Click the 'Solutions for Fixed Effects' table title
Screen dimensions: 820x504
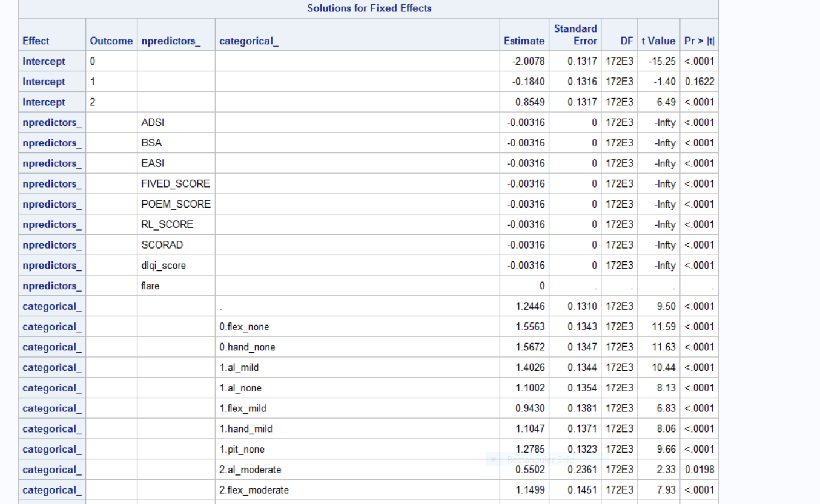click(369, 8)
